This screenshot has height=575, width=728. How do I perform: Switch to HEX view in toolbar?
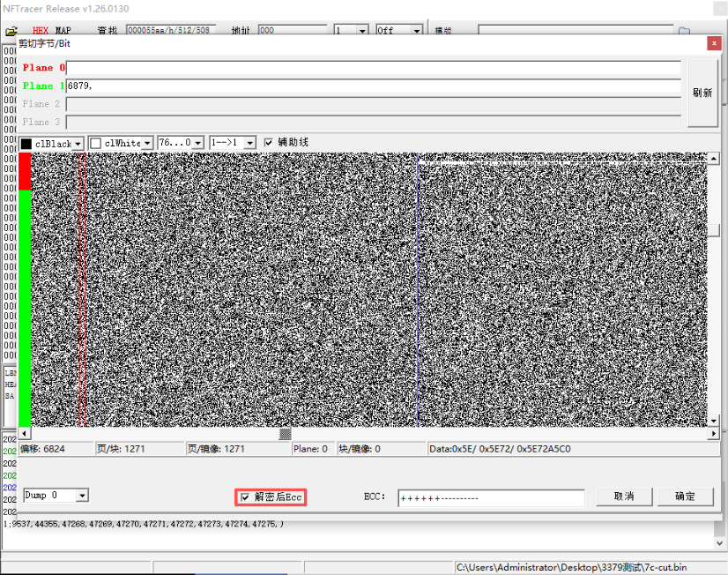41,31
